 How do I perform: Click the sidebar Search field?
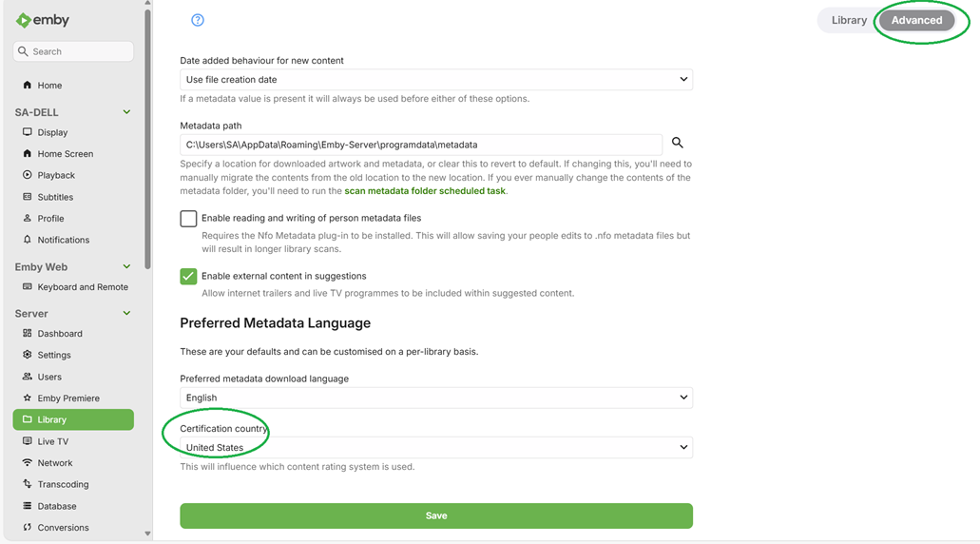(74, 51)
